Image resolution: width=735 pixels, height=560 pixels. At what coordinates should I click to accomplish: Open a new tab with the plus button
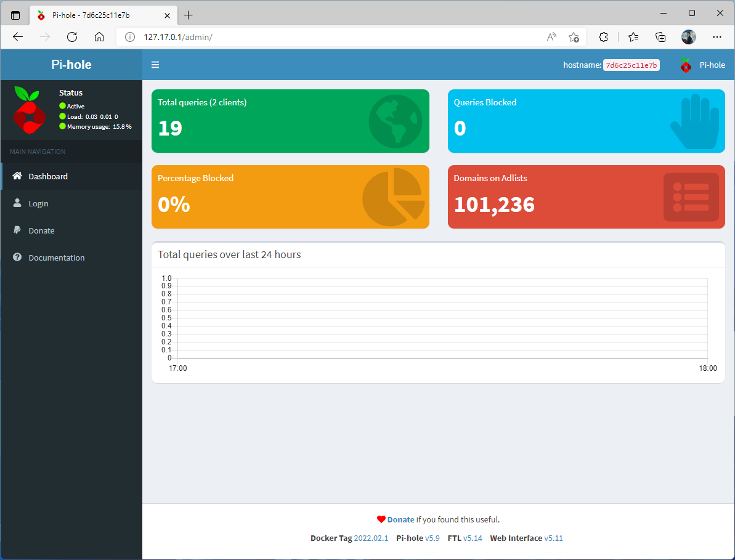pyautogui.click(x=188, y=15)
